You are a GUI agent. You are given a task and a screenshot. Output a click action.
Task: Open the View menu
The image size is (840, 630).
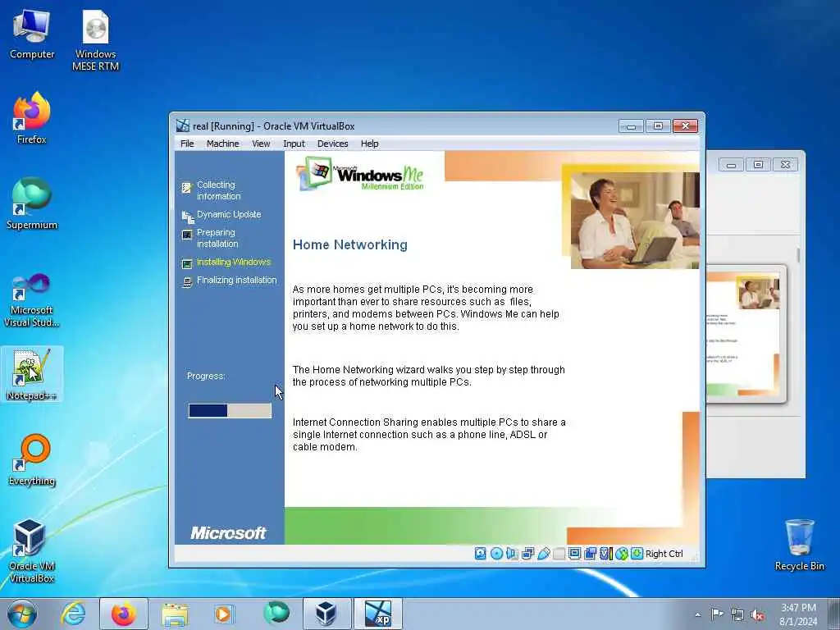[261, 144]
